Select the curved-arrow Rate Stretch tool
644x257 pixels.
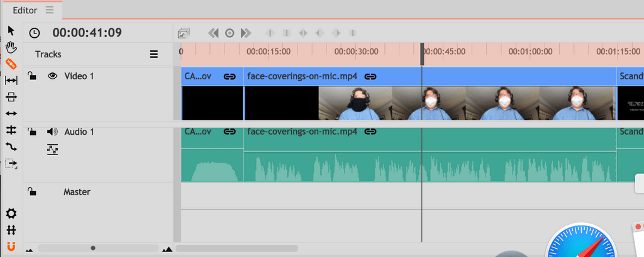point(11,146)
